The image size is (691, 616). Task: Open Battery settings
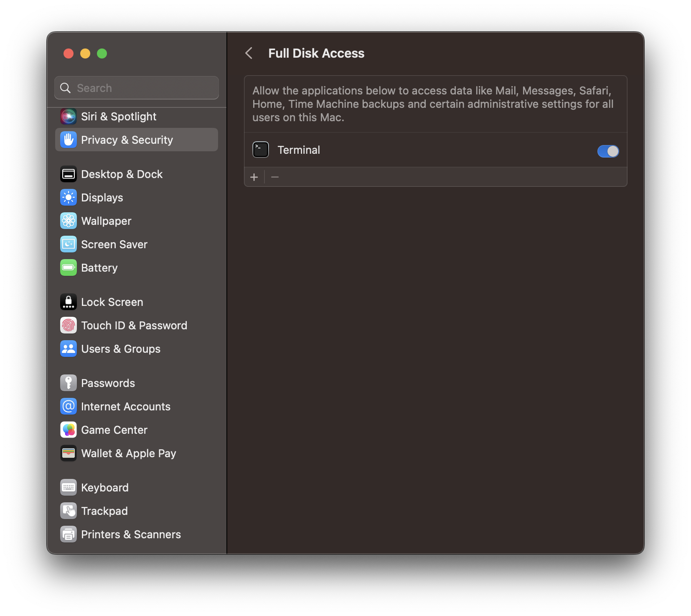click(x=99, y=267)
